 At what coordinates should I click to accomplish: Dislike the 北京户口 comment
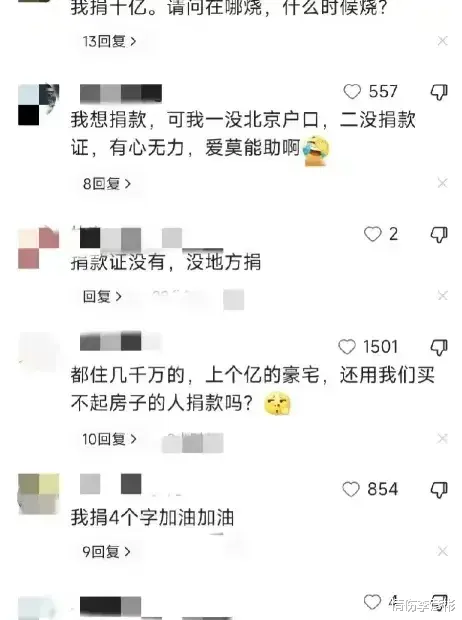click(439, 93)
